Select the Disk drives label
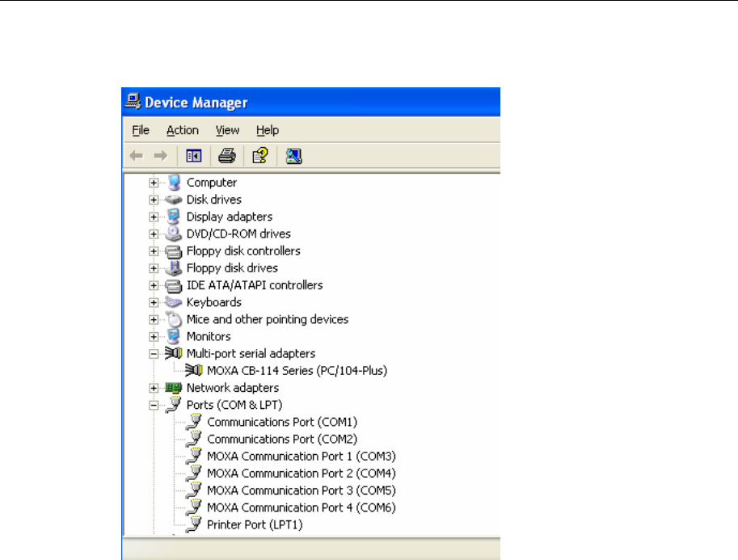Screen dimensions: 738x560 214,200
